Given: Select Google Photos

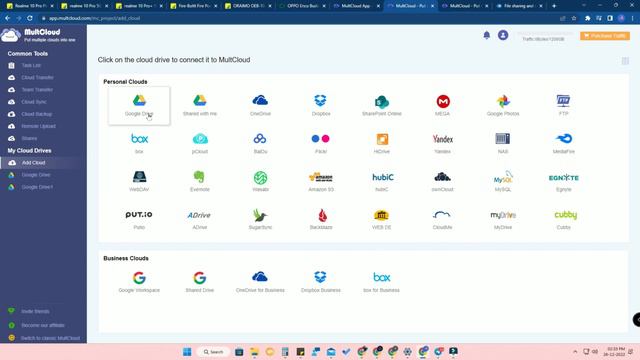Looking at the screenshot, I should coord(503,105).
